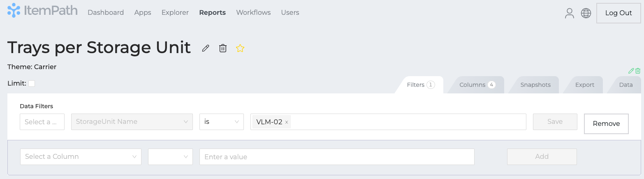Expand the Select a Column dropdown
644x179 pixels.
click(x=81, y=157)
